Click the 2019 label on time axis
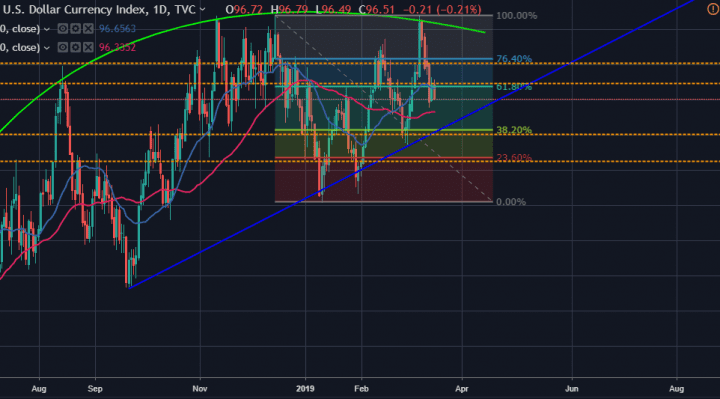This screenshot has height=399, width=720. pos(305,389)
